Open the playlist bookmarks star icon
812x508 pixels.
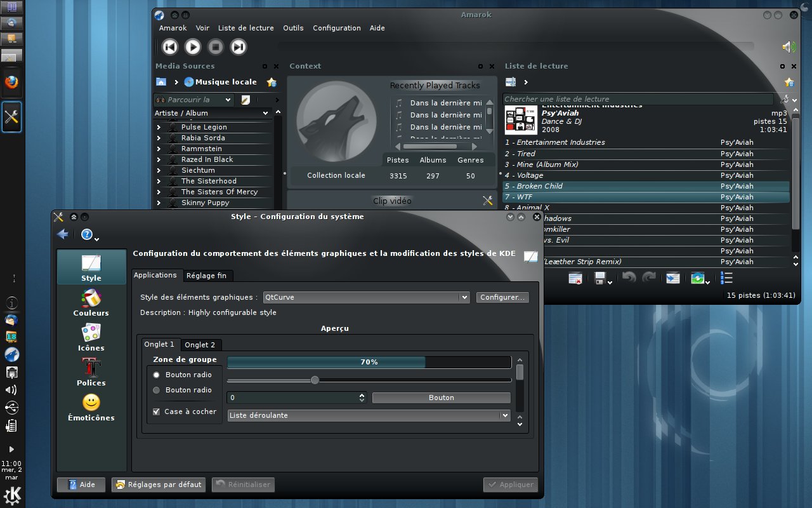pyautogui.click(x=789, y=82)
